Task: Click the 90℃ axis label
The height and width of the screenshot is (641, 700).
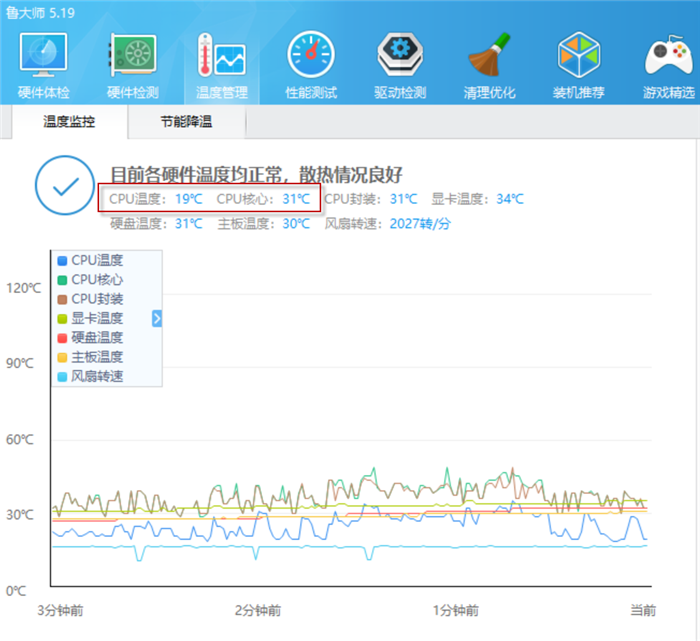Action: coord(20,363)
